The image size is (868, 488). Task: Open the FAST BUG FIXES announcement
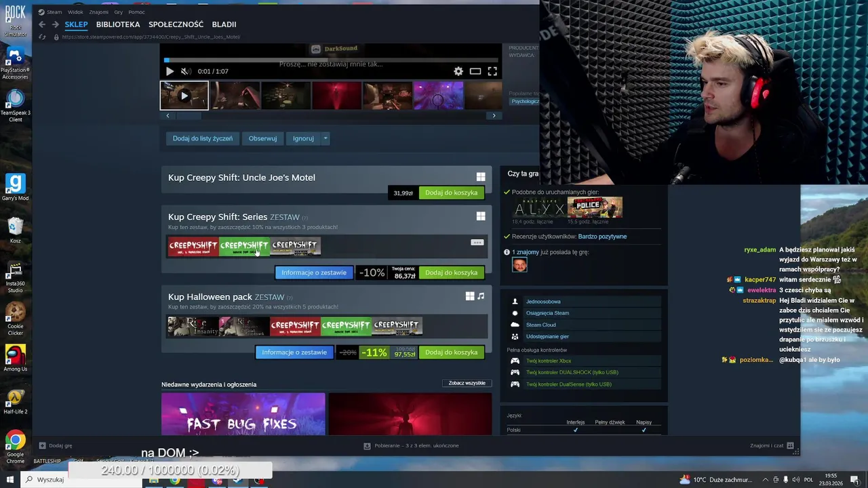click(243, 414)
